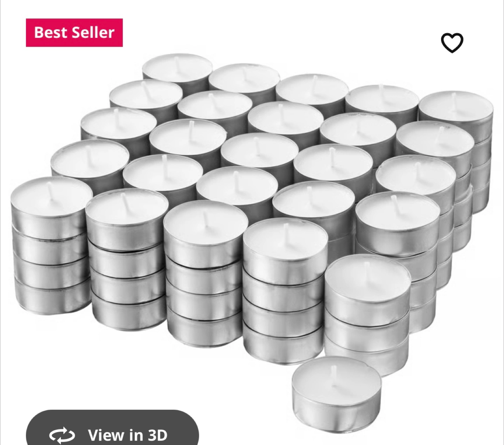Screen dimensions: 504x445
Task: Click the front-left stack of four tealights
Action: 51,245
